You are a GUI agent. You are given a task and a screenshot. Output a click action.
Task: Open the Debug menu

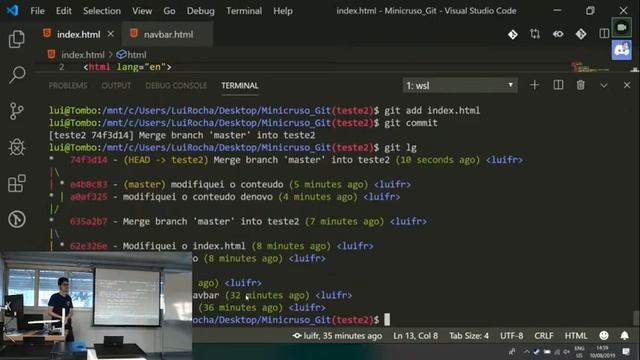[x=200, y=11]
